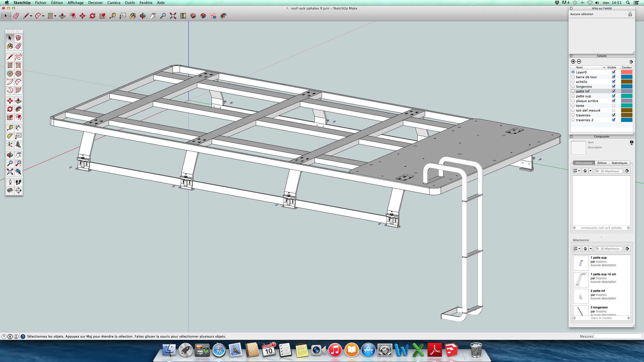Screen dimensions: 644x362
Task: Make traverses the active layer
Action: pos(573,115)
